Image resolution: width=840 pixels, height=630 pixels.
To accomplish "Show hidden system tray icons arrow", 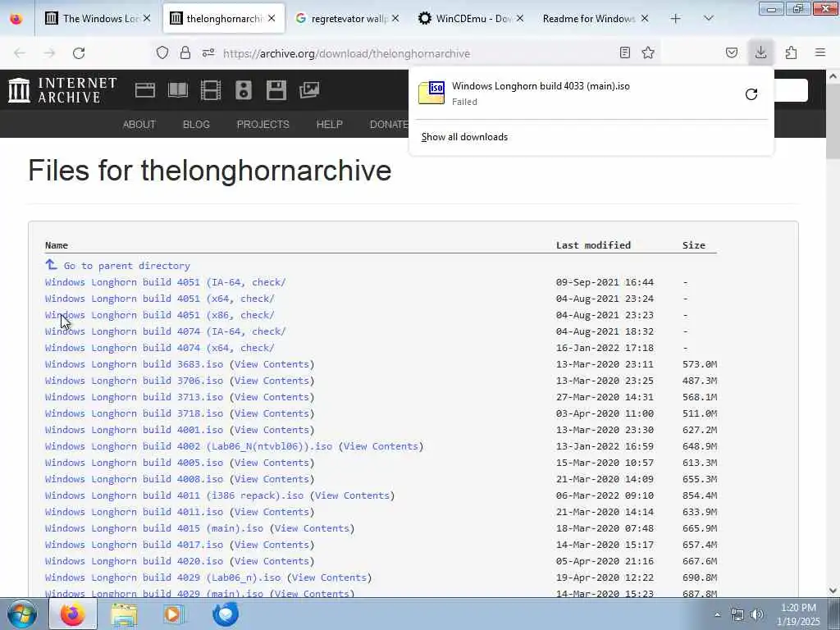I will [717, 615].
